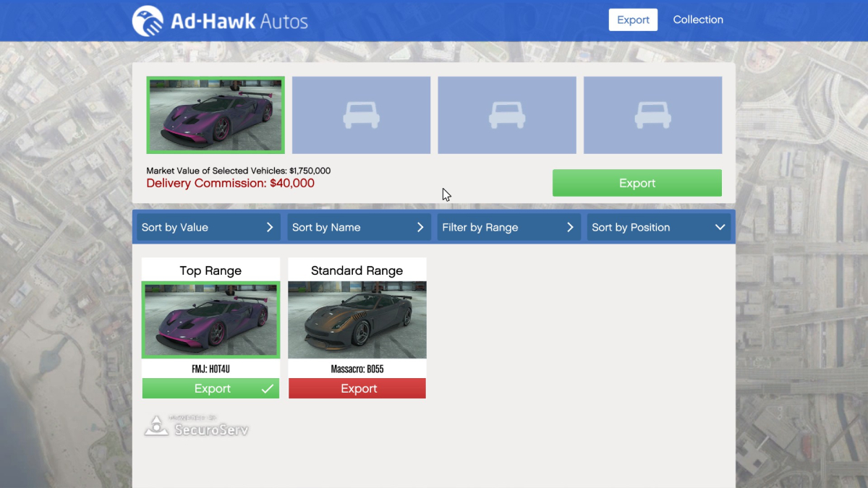Image resolution: width=868 pixels, height=488 pixels.
Task: Select the purple FMJ thumbnail in top slot
Action: (x=216, y=115)
